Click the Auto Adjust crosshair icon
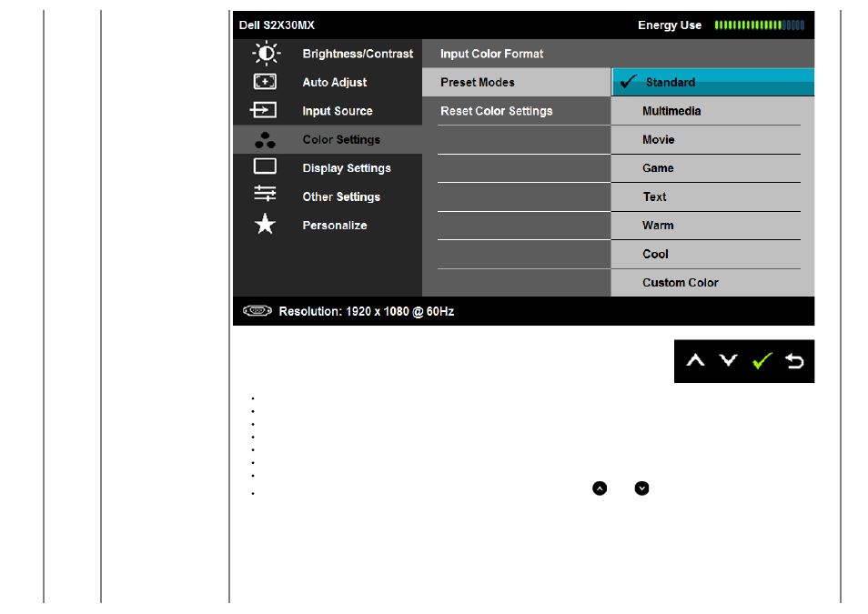This screenshot has height=614, width=868. (x=265, y=82)
